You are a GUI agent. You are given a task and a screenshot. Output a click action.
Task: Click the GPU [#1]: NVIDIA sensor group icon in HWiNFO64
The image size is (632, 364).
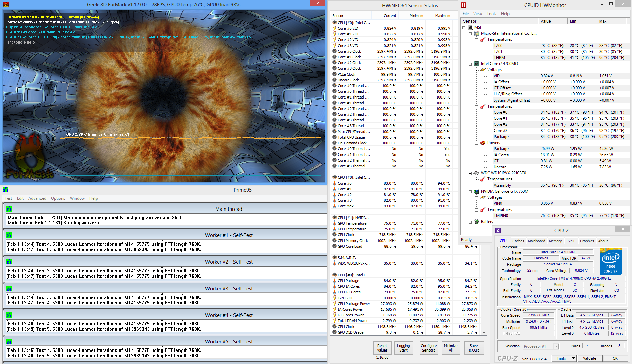pos(335,218)
